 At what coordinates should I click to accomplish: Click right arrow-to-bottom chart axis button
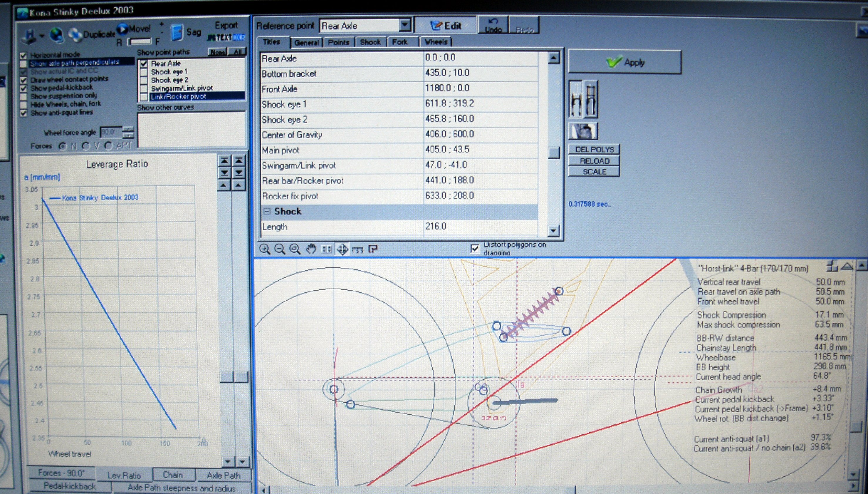239,173
